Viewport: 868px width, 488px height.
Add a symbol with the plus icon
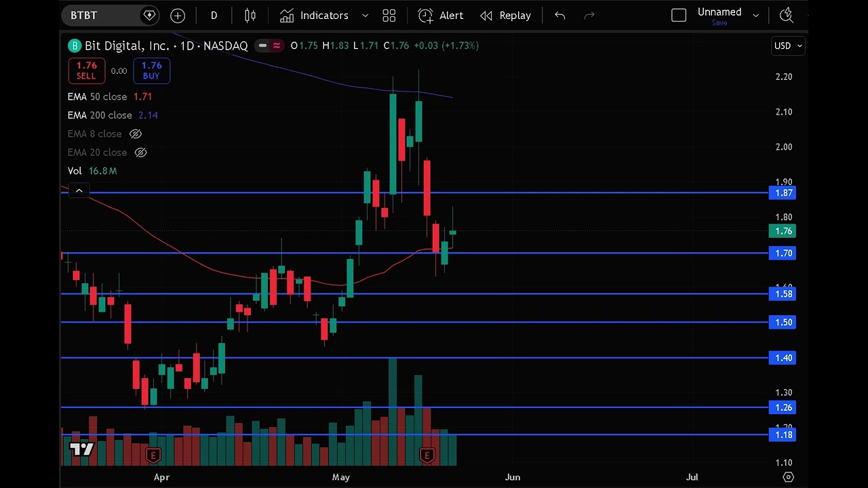pos(178,15)
